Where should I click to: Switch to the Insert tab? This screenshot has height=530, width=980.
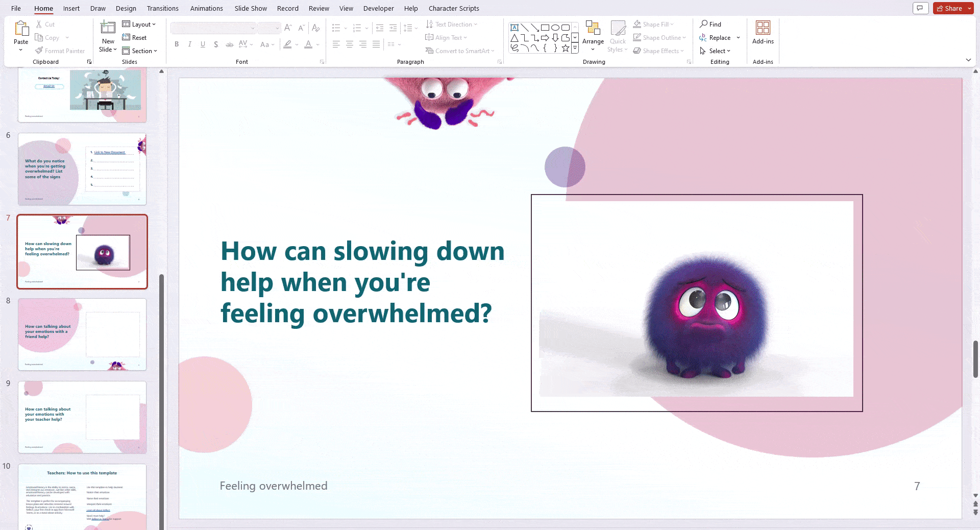coord(71,8)
